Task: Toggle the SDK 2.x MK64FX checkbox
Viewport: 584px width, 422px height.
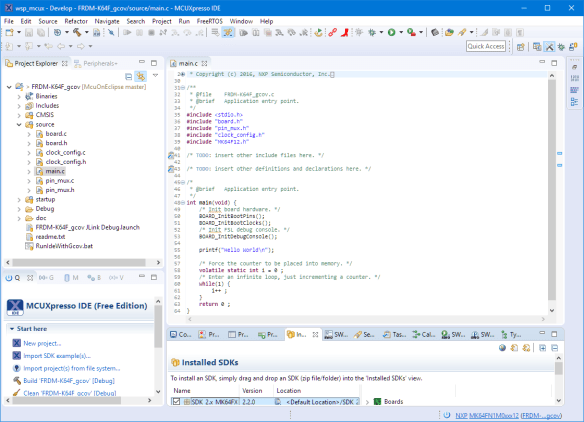Action: 176,402
